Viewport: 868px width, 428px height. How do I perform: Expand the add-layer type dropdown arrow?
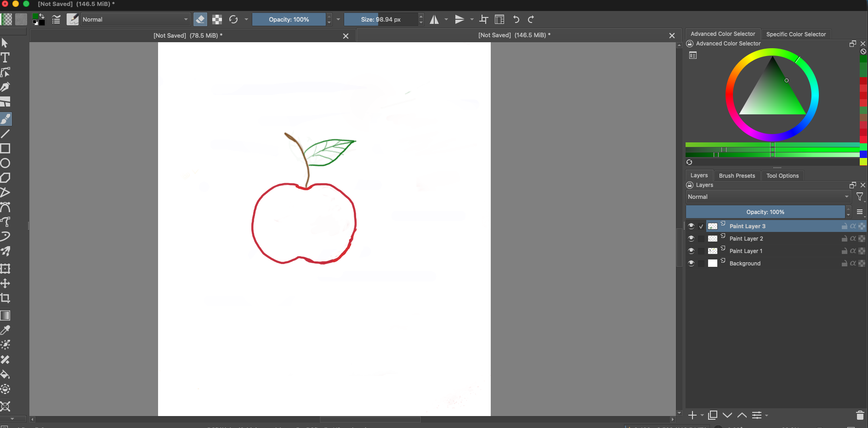702,416
